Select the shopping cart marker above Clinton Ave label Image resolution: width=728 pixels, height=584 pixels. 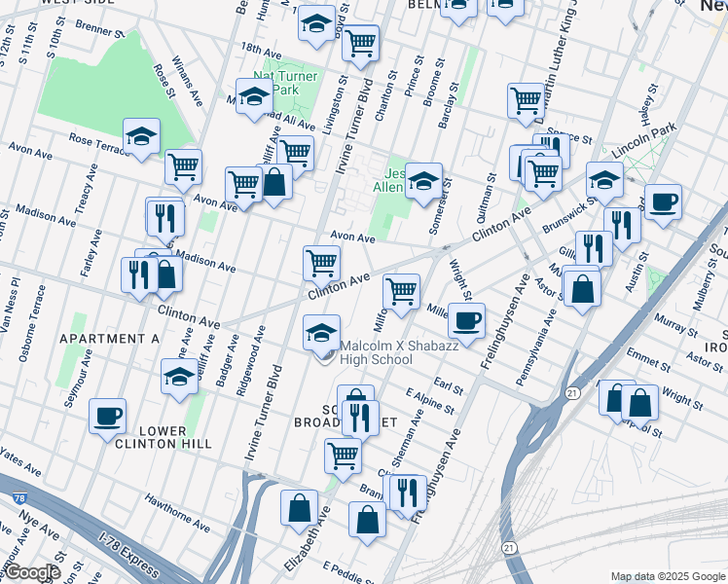321,262
